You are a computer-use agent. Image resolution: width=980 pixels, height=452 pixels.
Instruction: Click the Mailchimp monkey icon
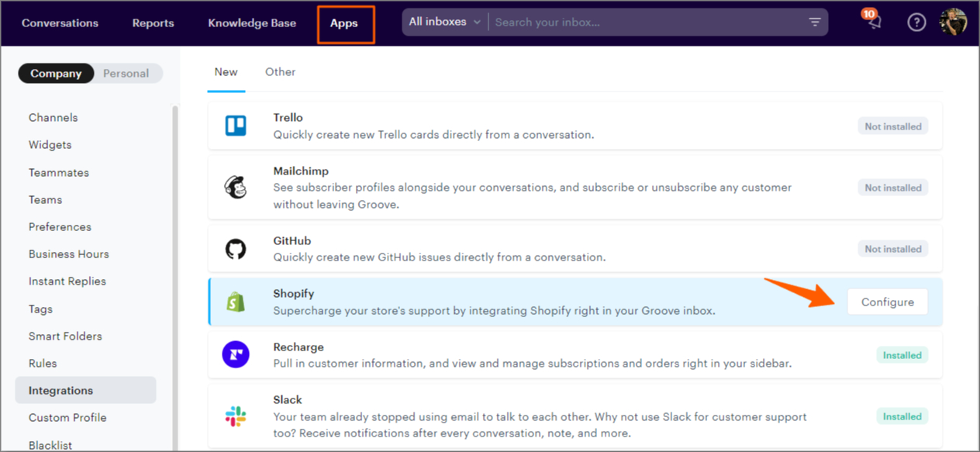click(x=236, y=187)
